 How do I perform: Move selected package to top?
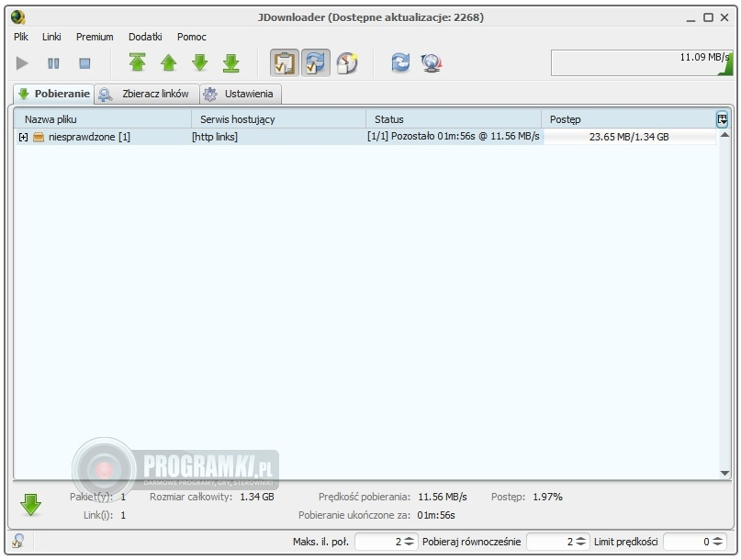click(137, 62)
